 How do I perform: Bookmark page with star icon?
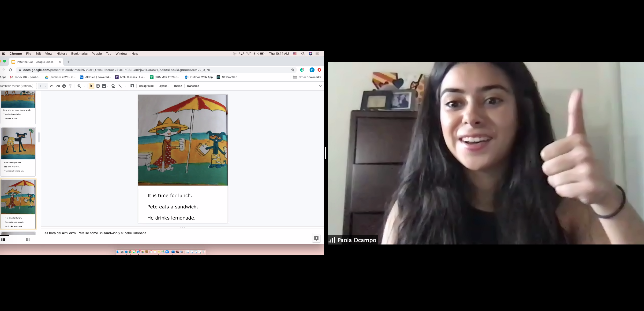pos(293,70)
